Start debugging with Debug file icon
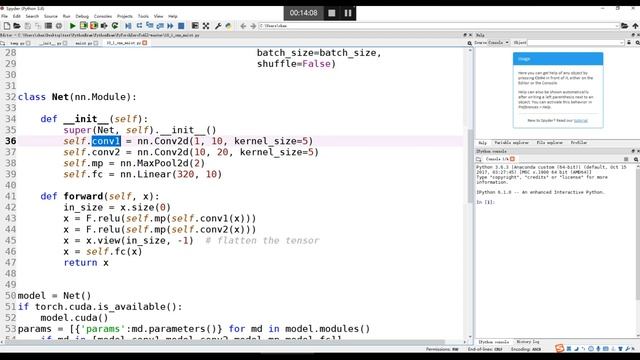Screen dimensions: 640x360 pyautogui.click(x=128, y=26)
